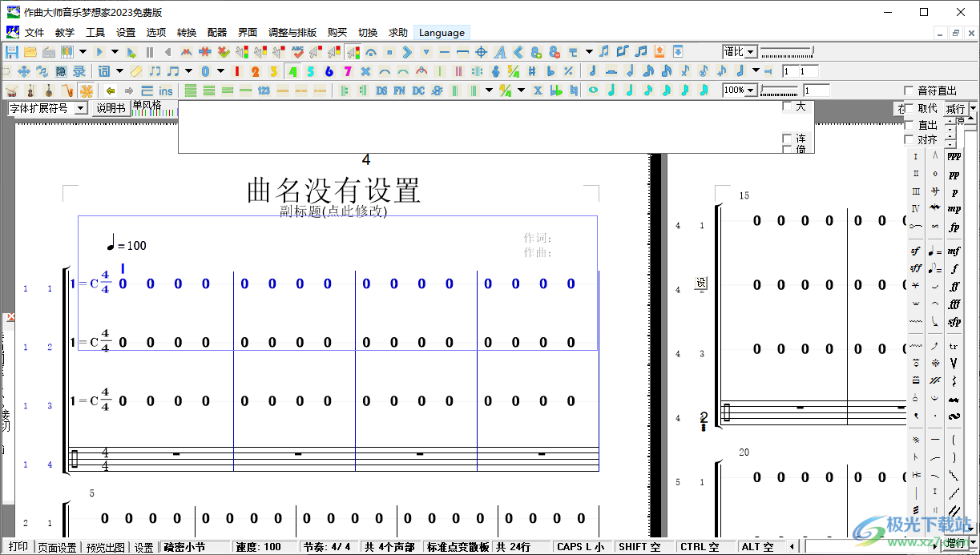Viewport: 980px width, 555px height.
Task: Select the Save file icon
Action: click(10, 50)
